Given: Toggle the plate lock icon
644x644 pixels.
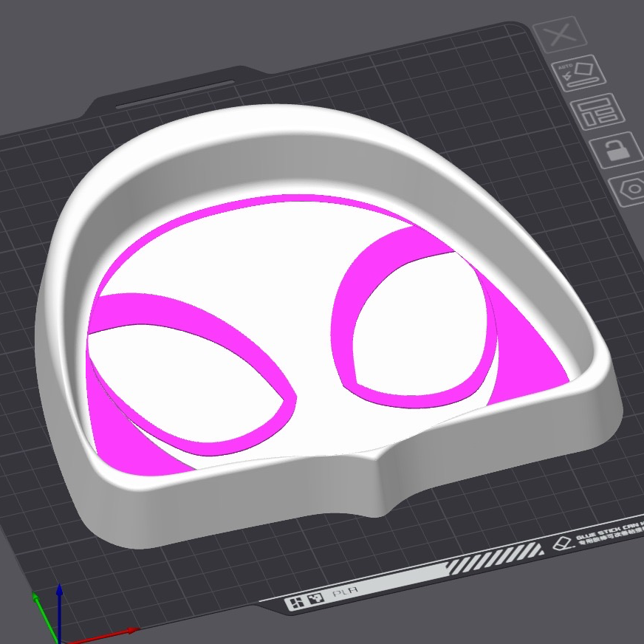Looking at the screenshot, I should [x=617, y=150].
